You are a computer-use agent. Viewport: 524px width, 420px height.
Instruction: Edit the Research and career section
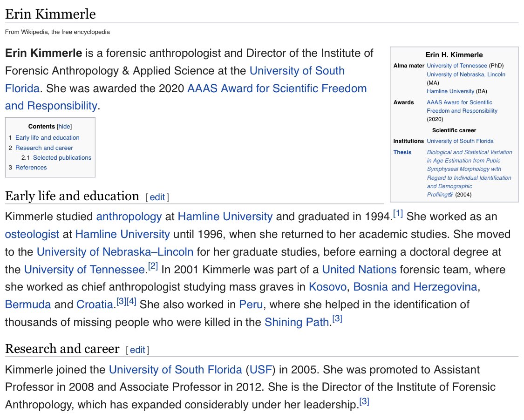(x=137, y=350)
